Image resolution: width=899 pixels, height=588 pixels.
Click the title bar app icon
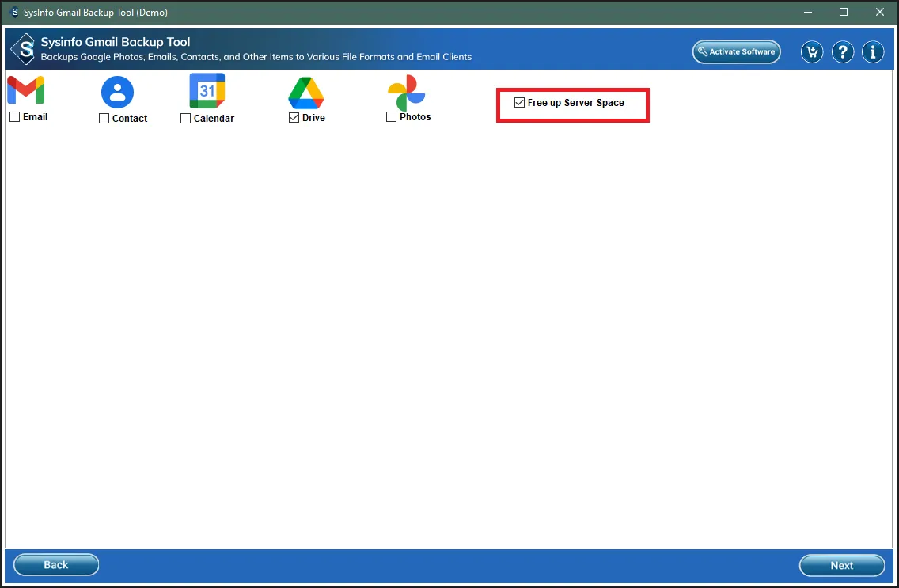point(14,12)
